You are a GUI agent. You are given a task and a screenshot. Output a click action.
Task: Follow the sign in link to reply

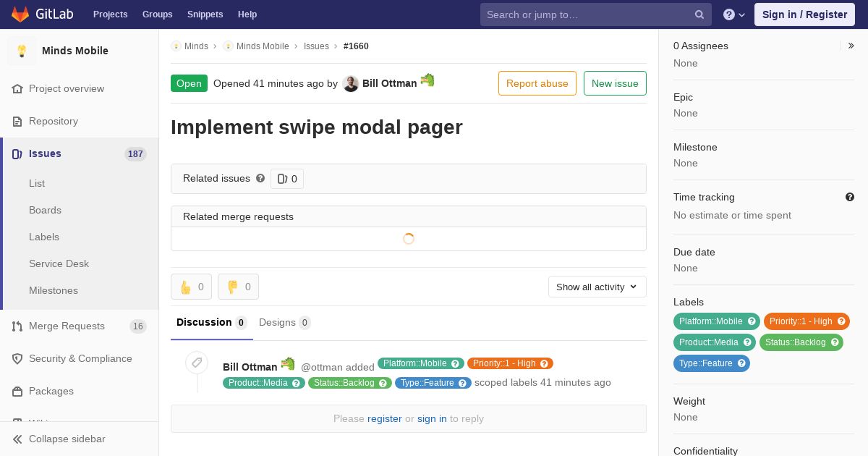point(432,418)
